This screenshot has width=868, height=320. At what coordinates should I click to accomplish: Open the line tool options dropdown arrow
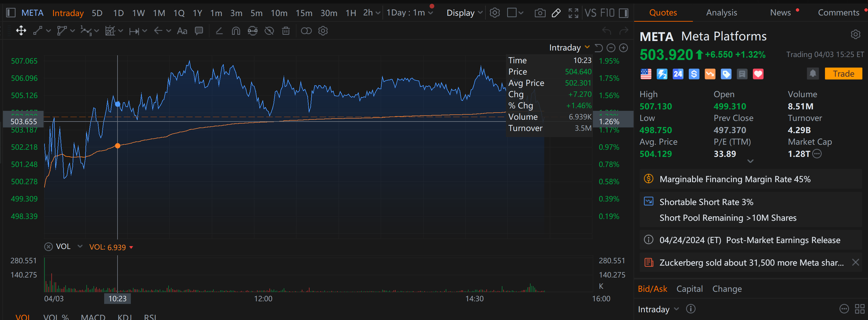tap(49, 31)
